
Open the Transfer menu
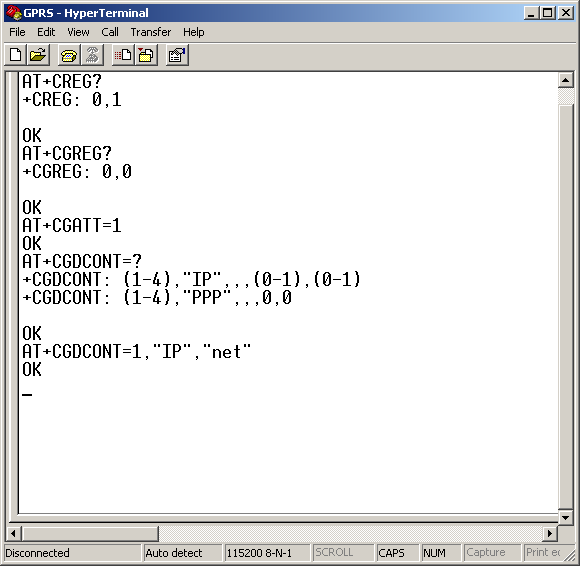pos(151,32)
